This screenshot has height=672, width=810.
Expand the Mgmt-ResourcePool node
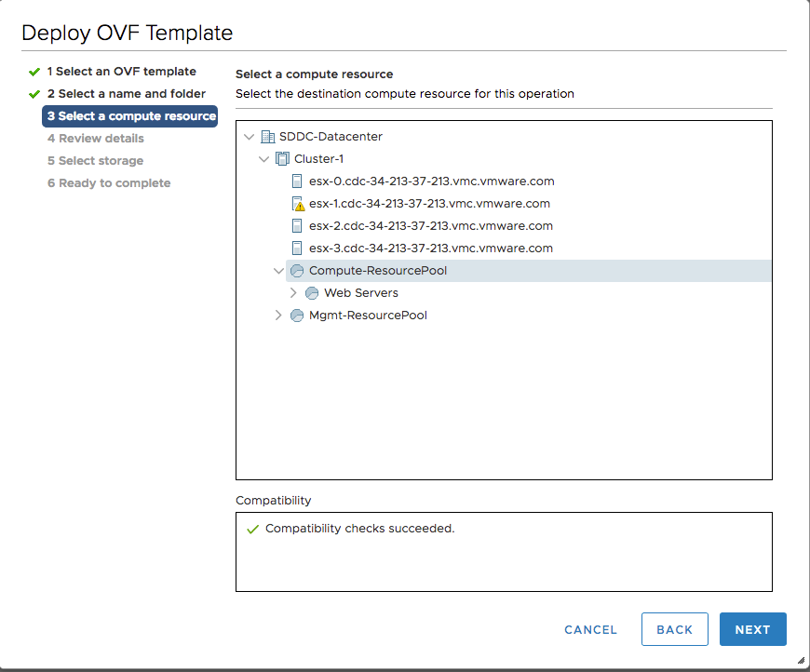click(x=278, y=316)
